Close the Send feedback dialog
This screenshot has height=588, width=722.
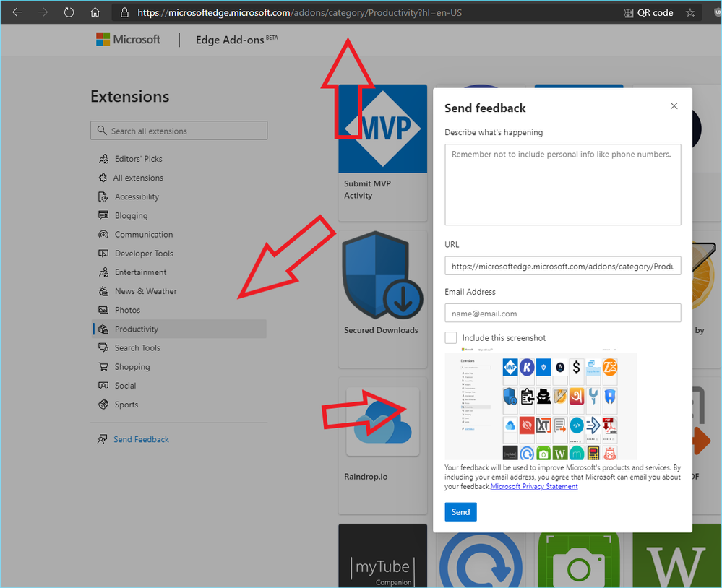tap(674, 106)
